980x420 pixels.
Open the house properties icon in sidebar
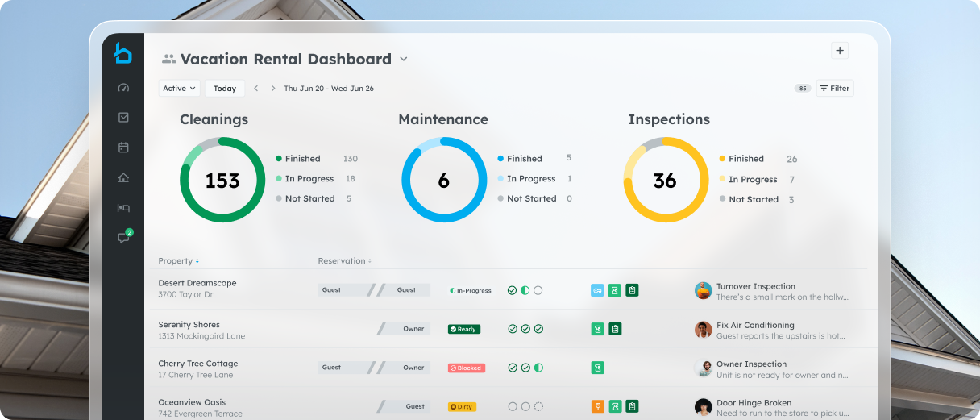point(123,178)
